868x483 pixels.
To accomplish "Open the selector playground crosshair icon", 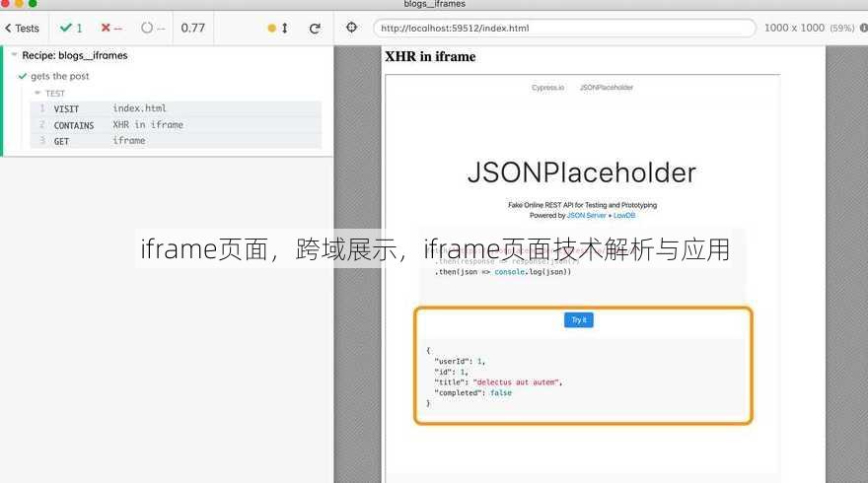I will (351, 28).
